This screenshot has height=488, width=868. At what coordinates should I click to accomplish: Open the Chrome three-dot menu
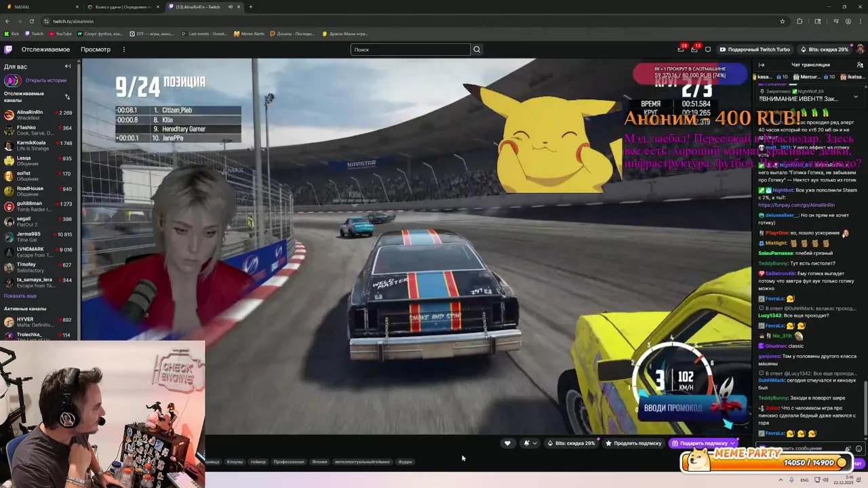pyautogui.click(x=860, y=21)
